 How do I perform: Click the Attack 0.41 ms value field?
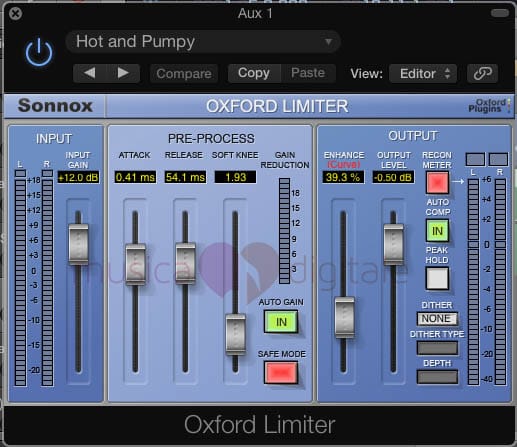(135, 177)
